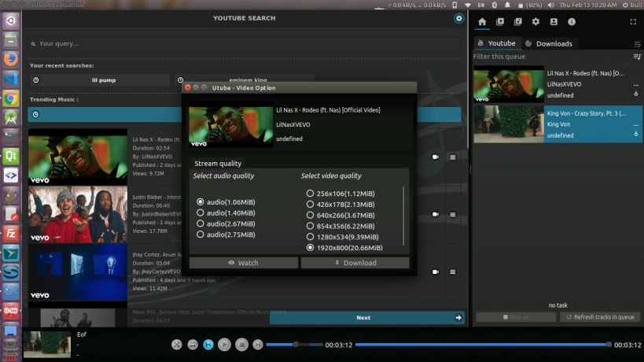Open the Home view icon
This screenshot has height=362, width=644.
482,22
